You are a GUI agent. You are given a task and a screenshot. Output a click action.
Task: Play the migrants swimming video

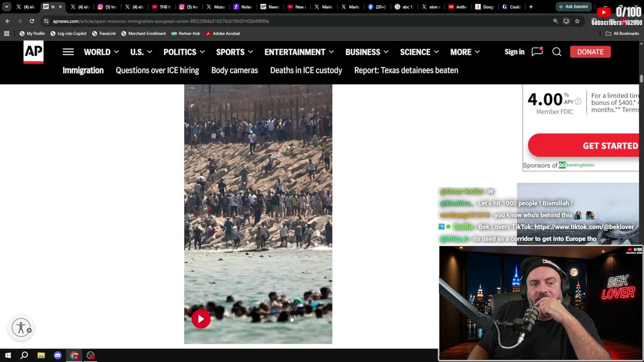(x=201, y=319)
